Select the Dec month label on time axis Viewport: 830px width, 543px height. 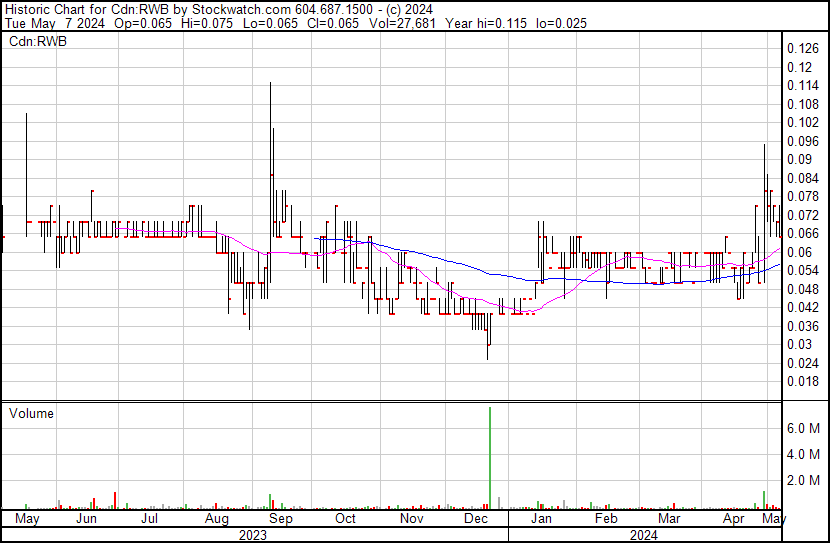[x=475, y=519]
